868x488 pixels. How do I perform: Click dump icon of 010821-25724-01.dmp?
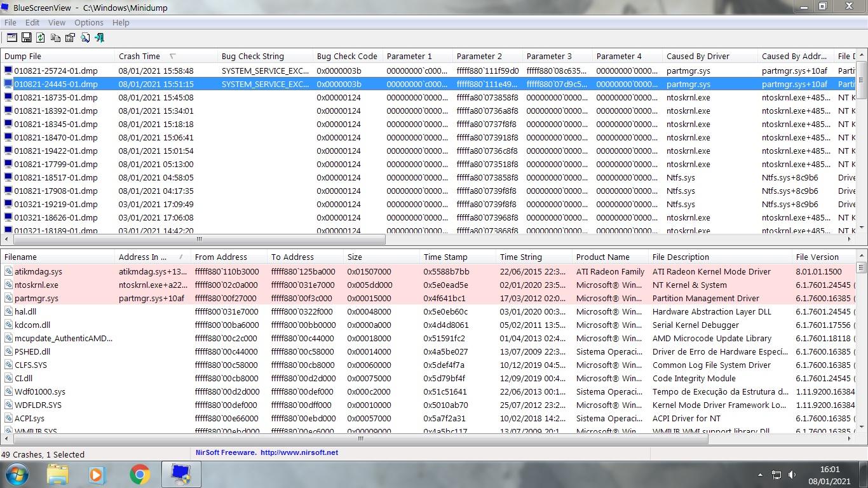coord(8,71)
